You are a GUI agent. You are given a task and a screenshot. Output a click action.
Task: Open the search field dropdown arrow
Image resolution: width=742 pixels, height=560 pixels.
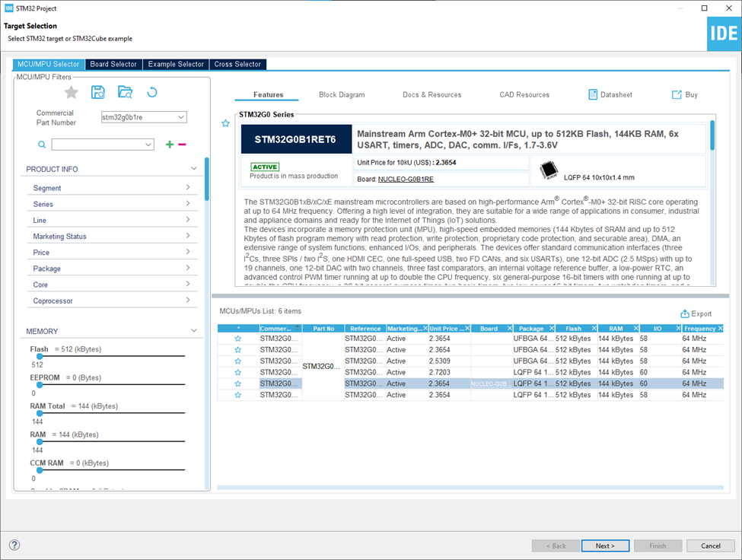click(x=148, y=145)
